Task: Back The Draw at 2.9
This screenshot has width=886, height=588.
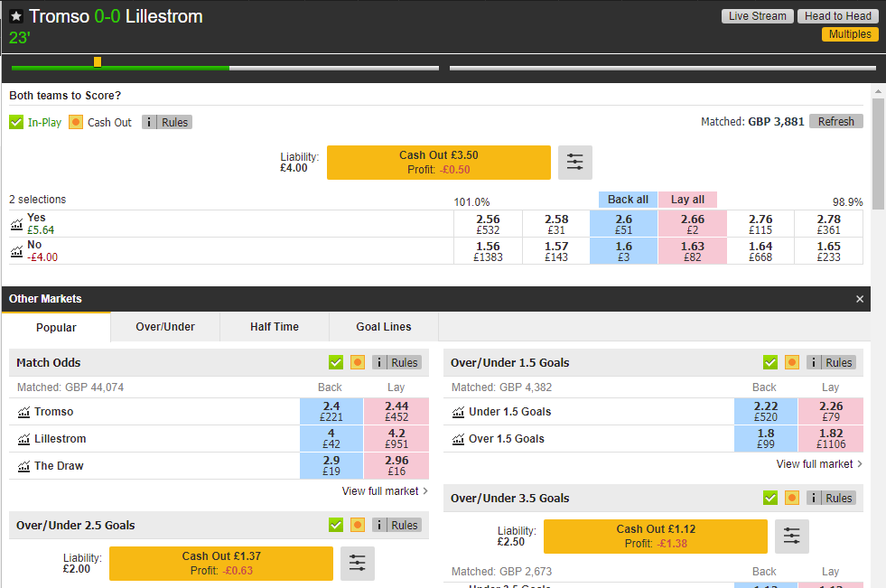Action: point(331,465)
